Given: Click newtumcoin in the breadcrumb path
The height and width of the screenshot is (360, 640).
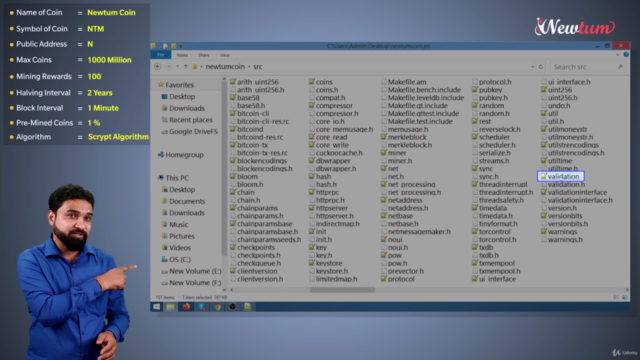Looking at the screenshot, I should (x=225, y=67).
